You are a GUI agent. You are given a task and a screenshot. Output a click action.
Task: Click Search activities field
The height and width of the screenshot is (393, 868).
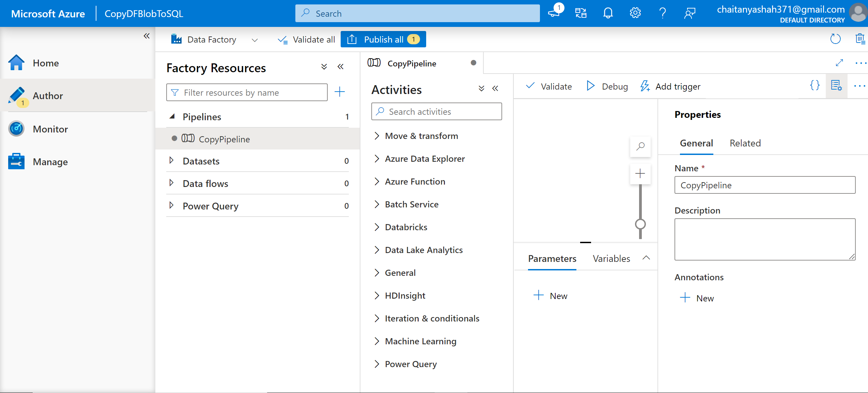436,111
